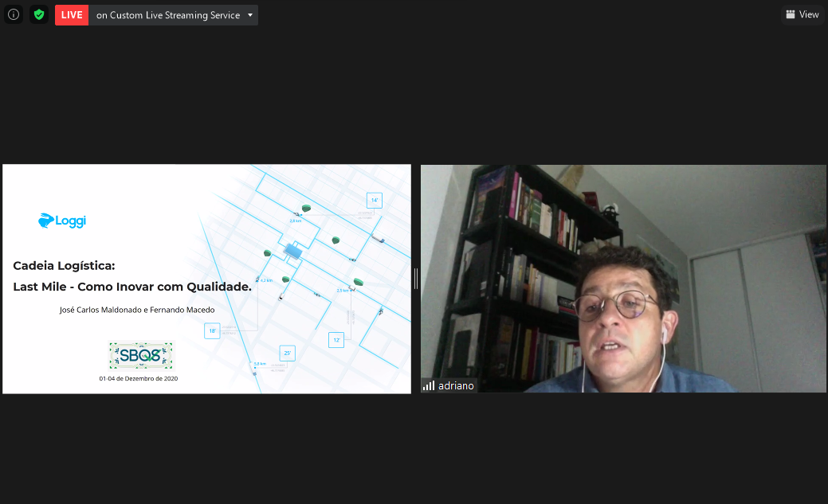Click adriano's signal strength bars icon
This screenshot has width=828, height=504.
coord(429,385)
